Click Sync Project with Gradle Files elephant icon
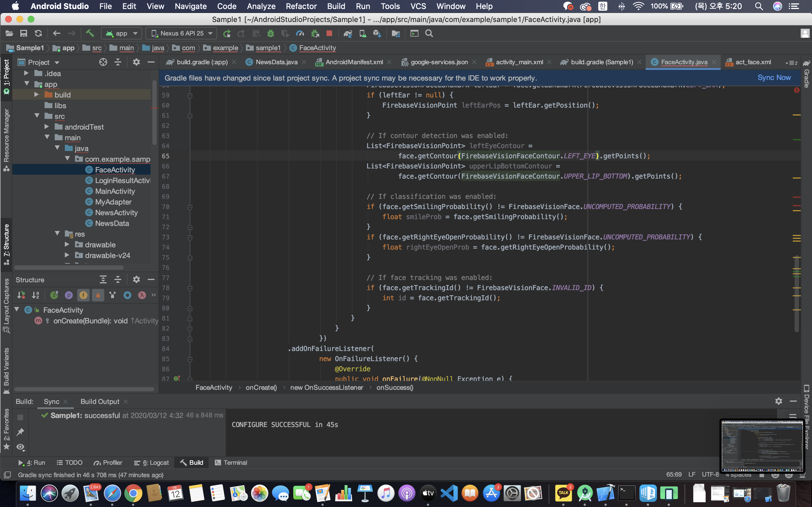This screenshot has width=812, height=507. [348, 33]
